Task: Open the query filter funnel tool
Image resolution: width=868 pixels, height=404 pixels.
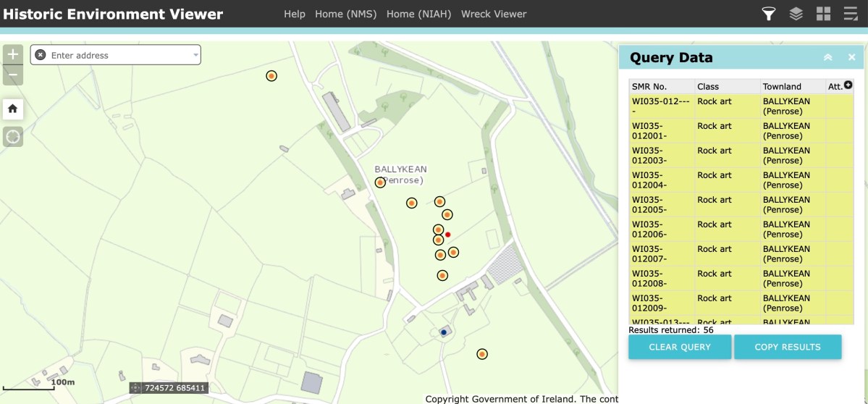Action: [x=768, y=14]
